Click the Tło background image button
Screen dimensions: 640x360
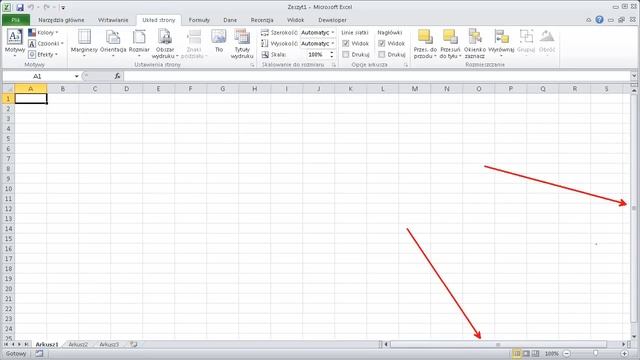(219, 41)
